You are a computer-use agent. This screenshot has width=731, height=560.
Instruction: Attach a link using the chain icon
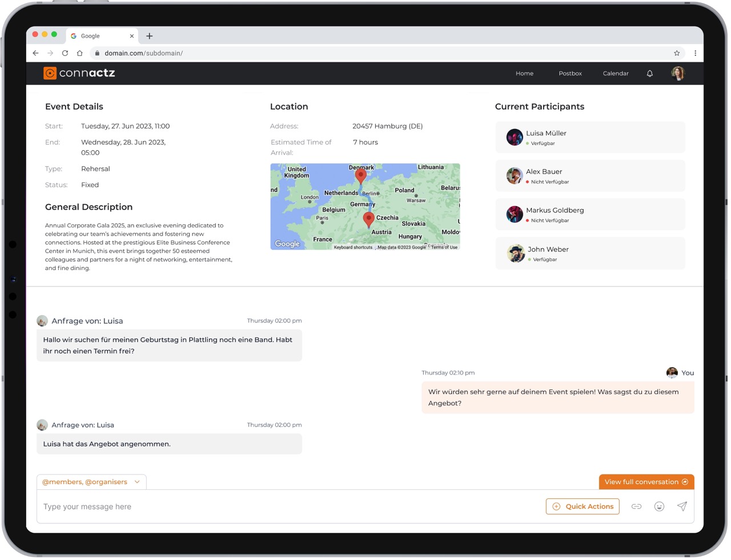[x=636, y=506]
